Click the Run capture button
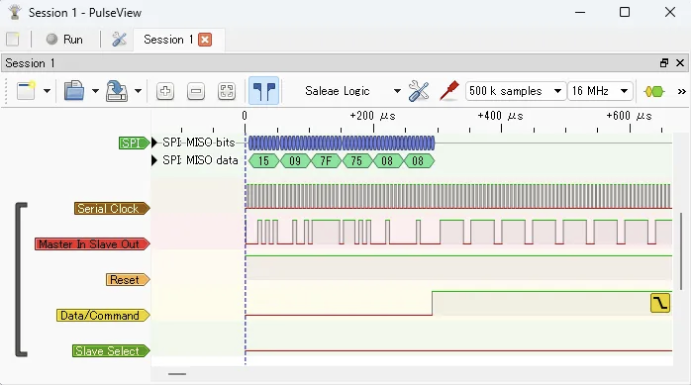 [64, 40]
